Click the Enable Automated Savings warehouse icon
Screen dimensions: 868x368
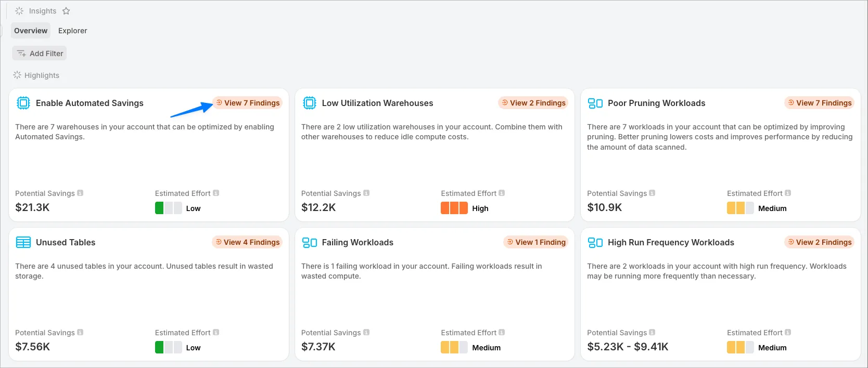[23, 103]
